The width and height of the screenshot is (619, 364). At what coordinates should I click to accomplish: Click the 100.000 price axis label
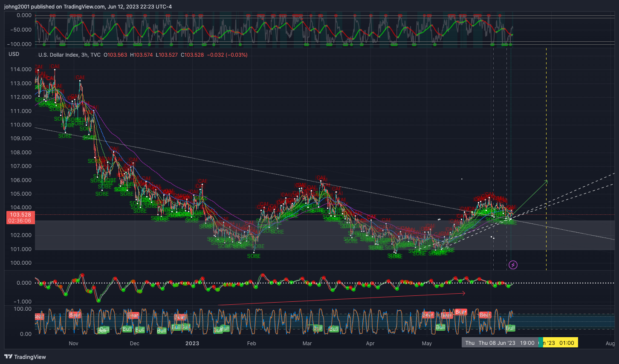(21, 263)
